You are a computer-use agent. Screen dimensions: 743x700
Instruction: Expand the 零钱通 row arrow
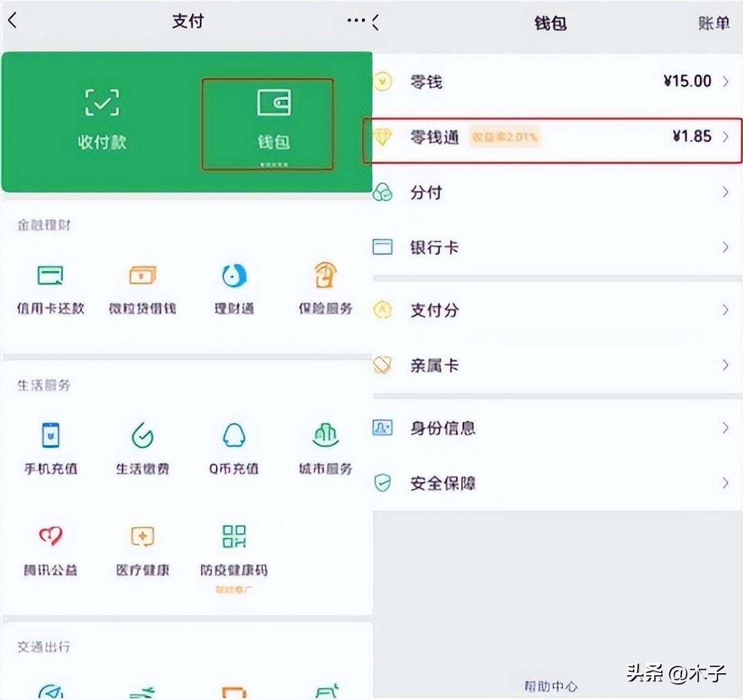tap(725, 137)
